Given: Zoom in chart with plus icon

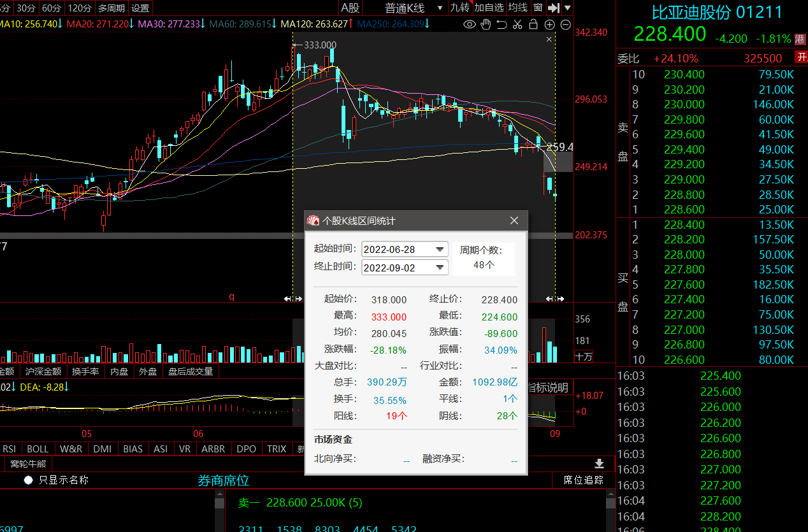Looking at the screenshot, I should (549, 24).
